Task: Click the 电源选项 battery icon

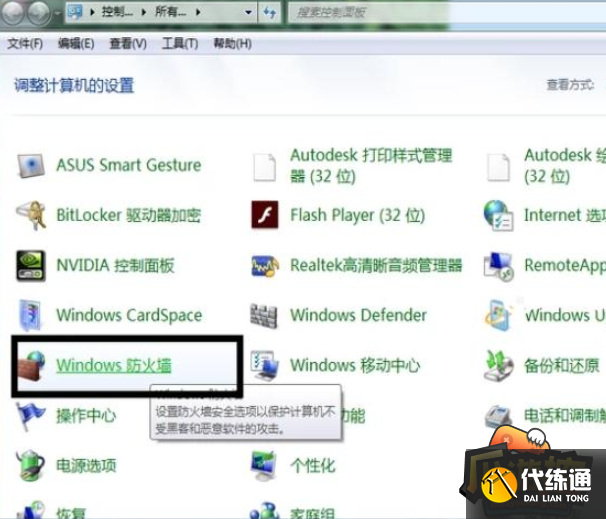Action: tap(30, 465)
